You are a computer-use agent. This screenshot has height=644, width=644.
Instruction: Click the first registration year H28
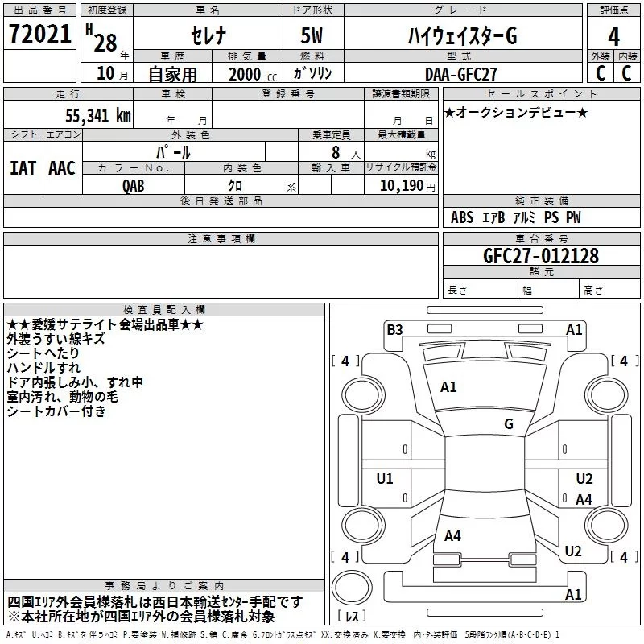point(101,38)
